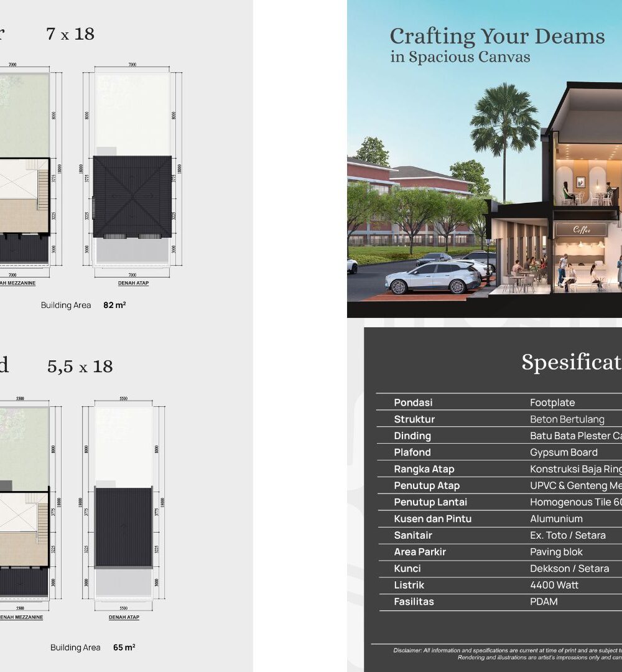Click the "Plafond" specification label
Screen dimensions: 622x672
(412, 452)
